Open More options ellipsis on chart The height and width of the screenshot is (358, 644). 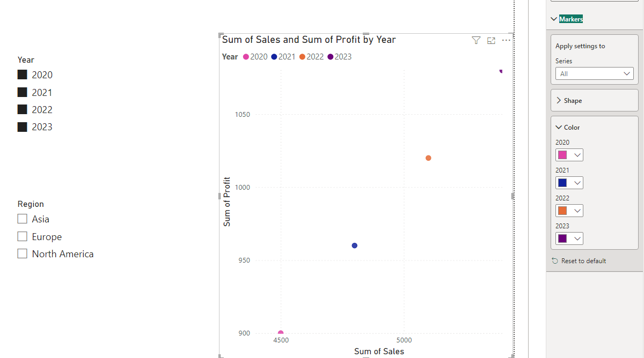coord(506,40)
